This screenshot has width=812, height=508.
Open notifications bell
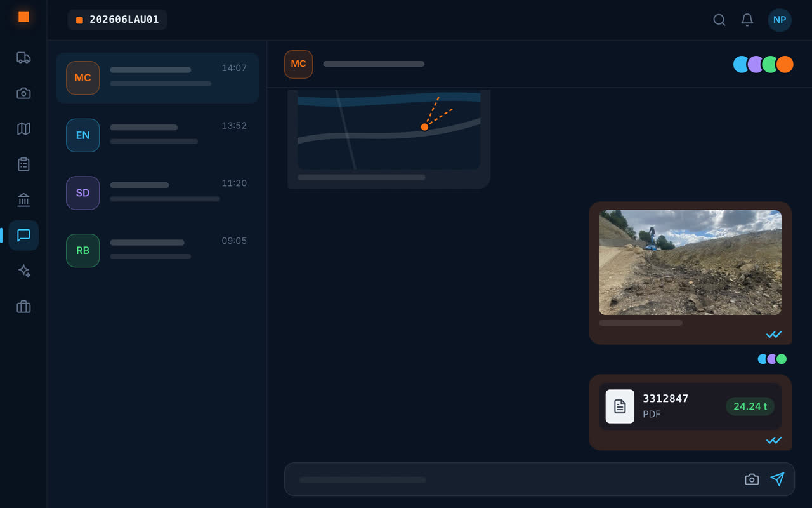pyautogui.click(x=747, y=20)
